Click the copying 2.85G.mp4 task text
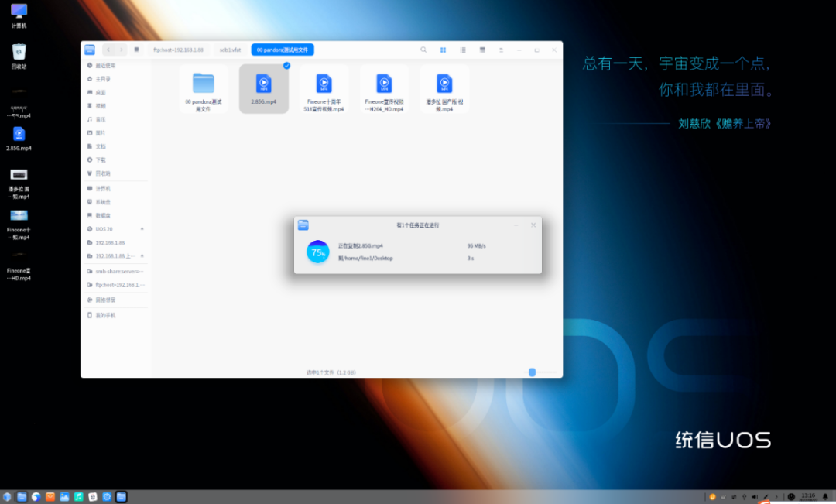The image size is (836, 504). pyautogui.click(x=361, y=246)
